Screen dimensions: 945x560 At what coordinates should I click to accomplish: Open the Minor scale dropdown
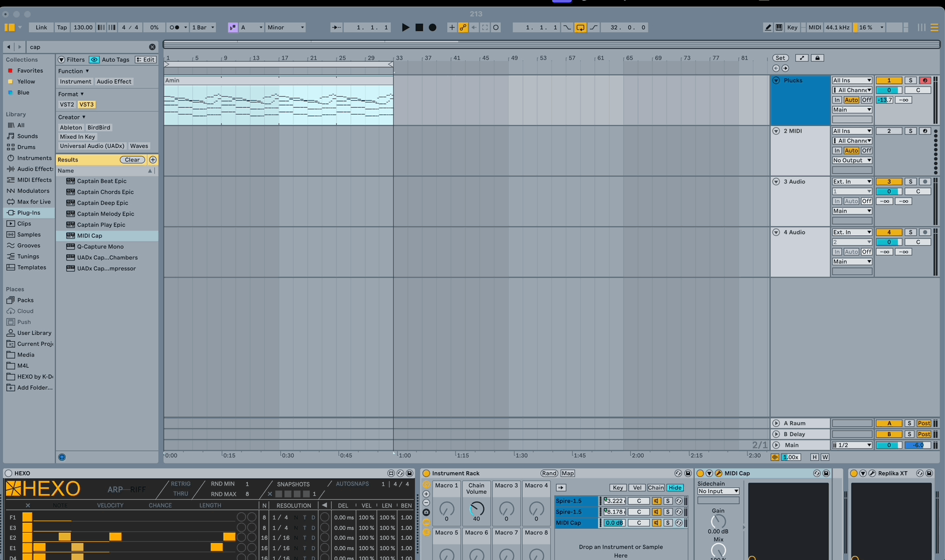point(286,27)
